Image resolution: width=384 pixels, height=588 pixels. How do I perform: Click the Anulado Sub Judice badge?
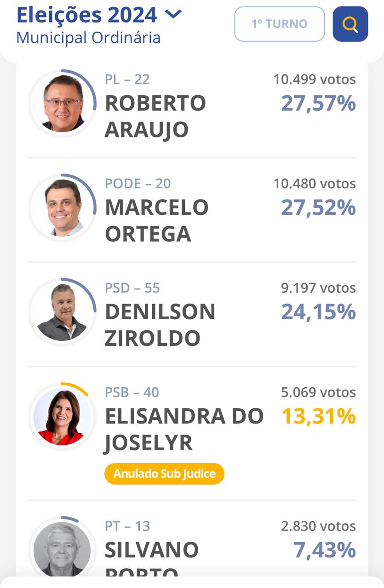(x=164, y=474)
